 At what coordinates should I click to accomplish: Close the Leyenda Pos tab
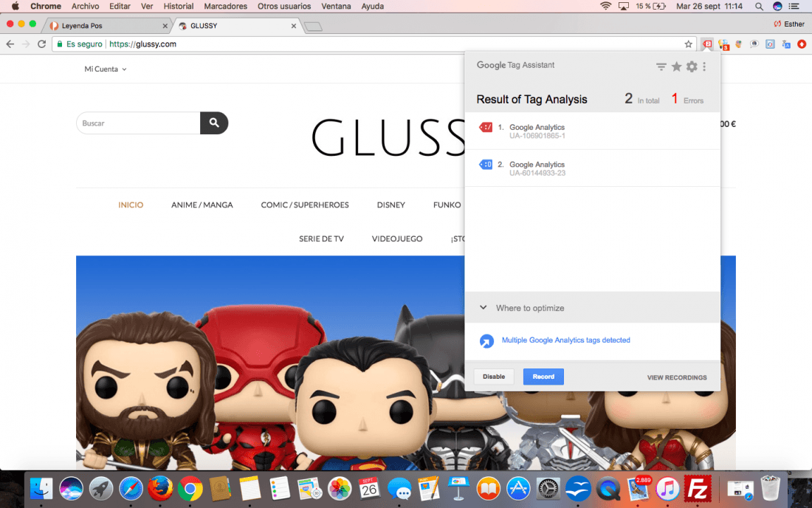(165, 25)
